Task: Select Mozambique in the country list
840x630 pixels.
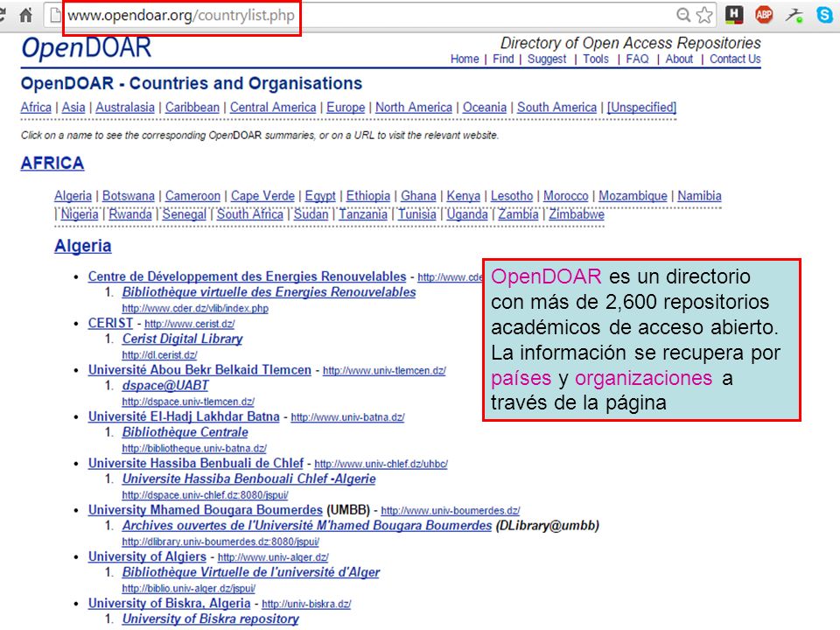Action: coord(633,195)
